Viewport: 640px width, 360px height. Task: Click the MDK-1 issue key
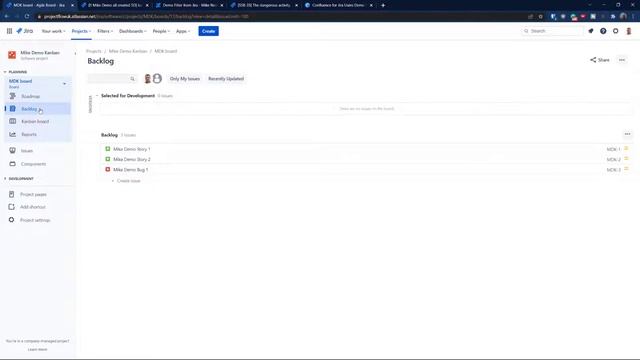tap(613, 149)
